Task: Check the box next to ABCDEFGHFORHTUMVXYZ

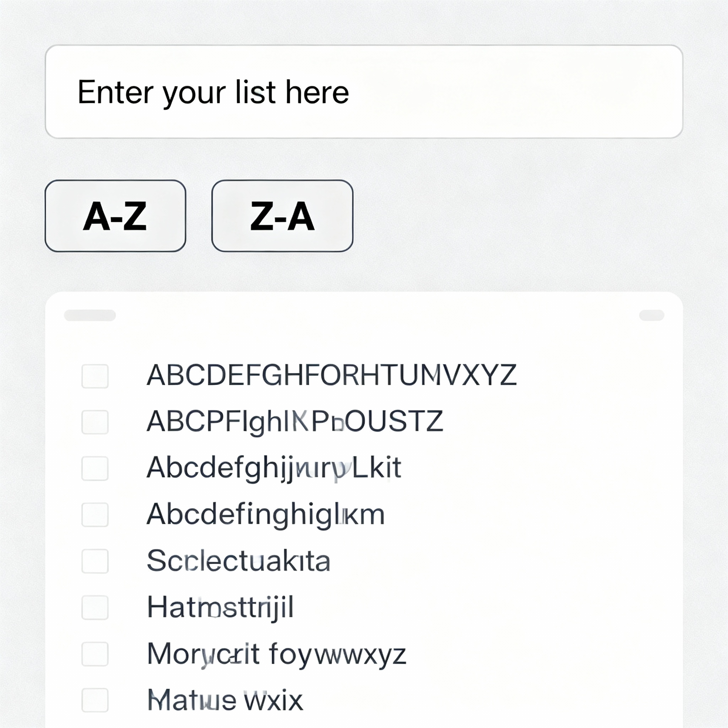Action: click(95, 376)
